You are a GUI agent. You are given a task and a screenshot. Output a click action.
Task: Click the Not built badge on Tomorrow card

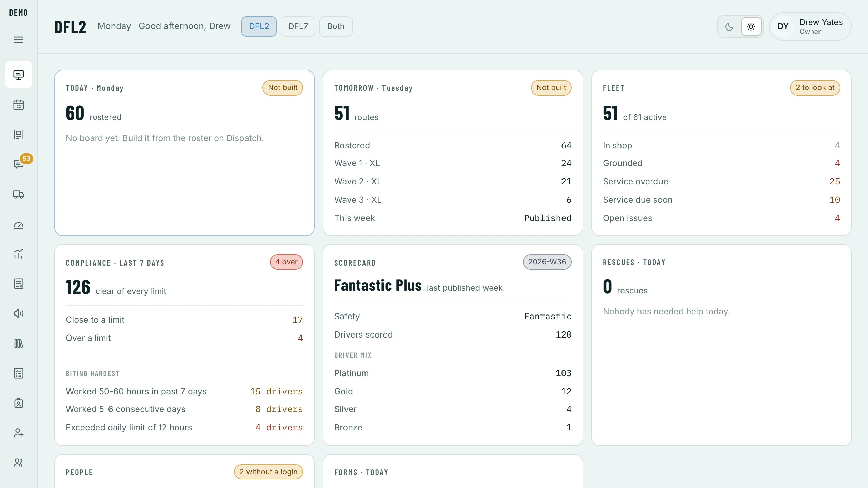point(551,88)
